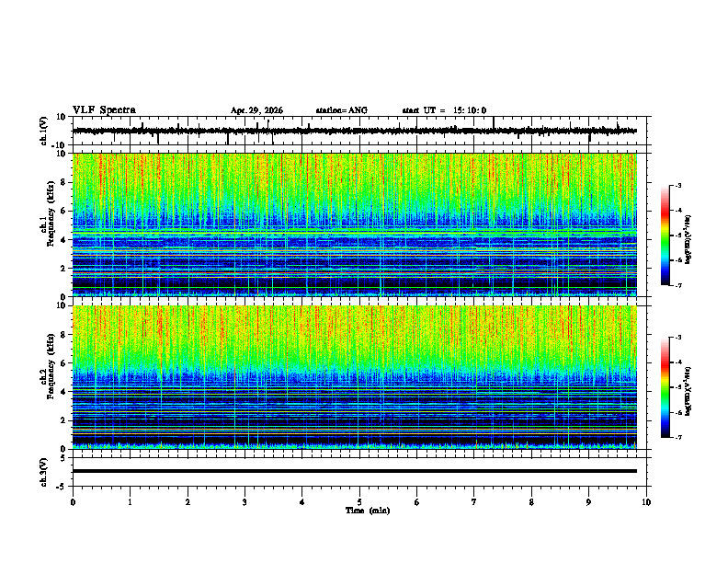
Task: Click the ch.2 color scale bar
Action: (x=665, y=387)
